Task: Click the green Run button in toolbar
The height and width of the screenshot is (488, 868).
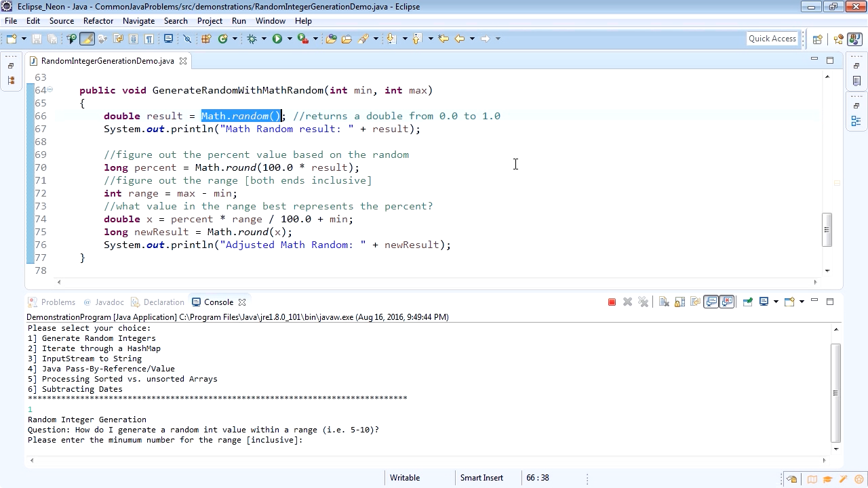Action: [277, 39]
